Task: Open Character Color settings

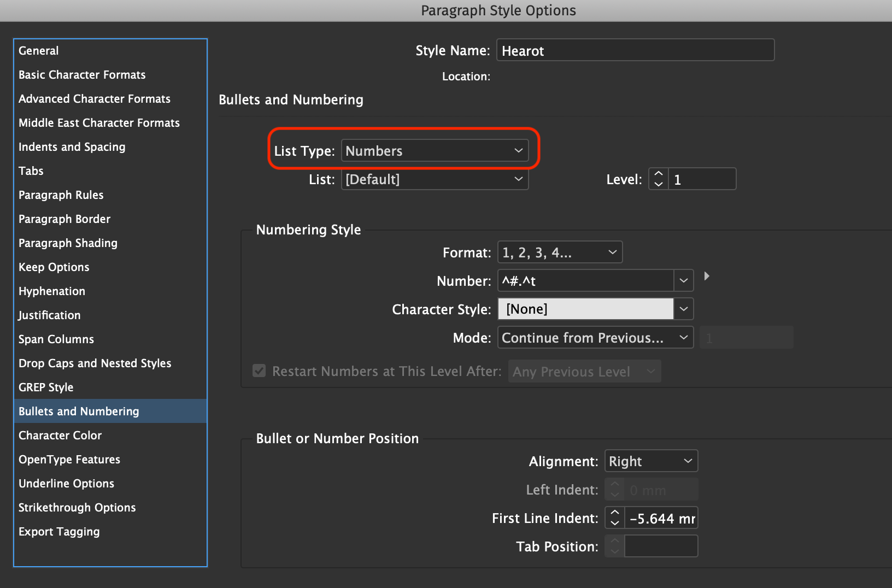Action: 60,436
